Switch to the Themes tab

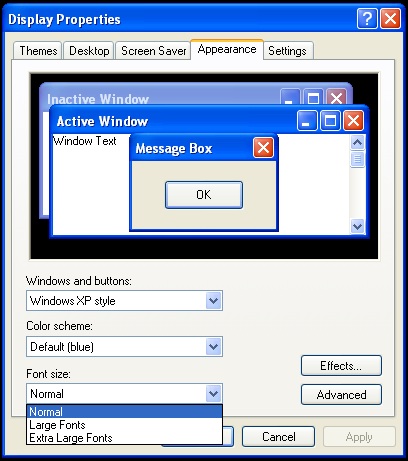tap(38, 51)
